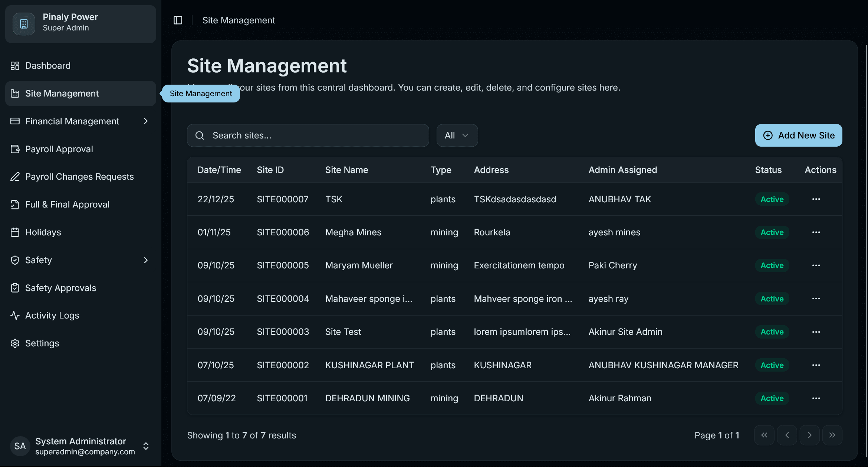The width and height of the screenshot is (868, 467).
Task: Click the Site Management sidebar chart icon
Action: pos(15,94)
